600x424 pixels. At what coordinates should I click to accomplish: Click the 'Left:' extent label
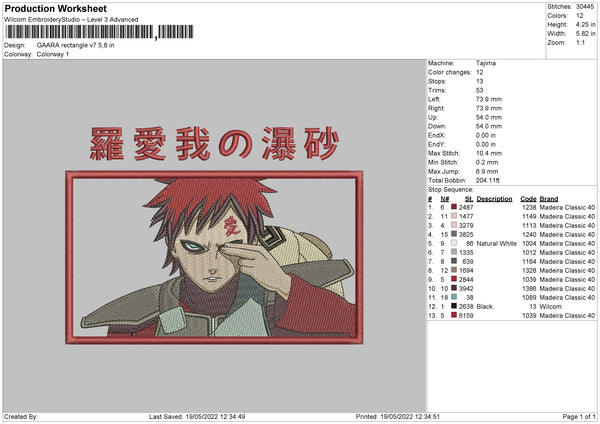click(434, 99)
